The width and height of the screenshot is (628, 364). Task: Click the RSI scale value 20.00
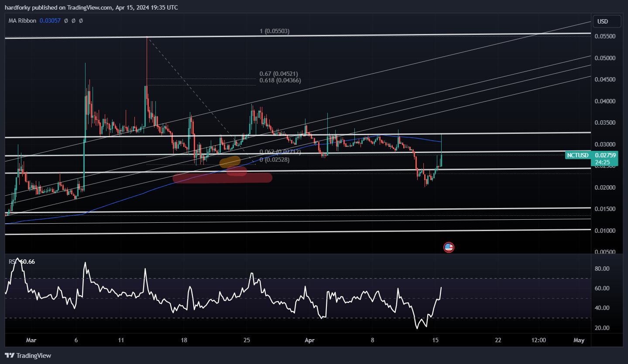tap(602, 328)
